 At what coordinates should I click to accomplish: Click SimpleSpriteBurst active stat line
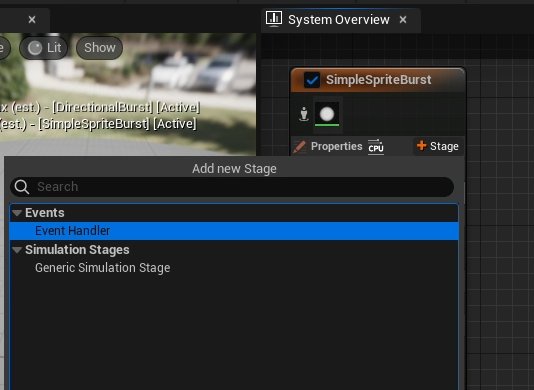tap(98, 124)
